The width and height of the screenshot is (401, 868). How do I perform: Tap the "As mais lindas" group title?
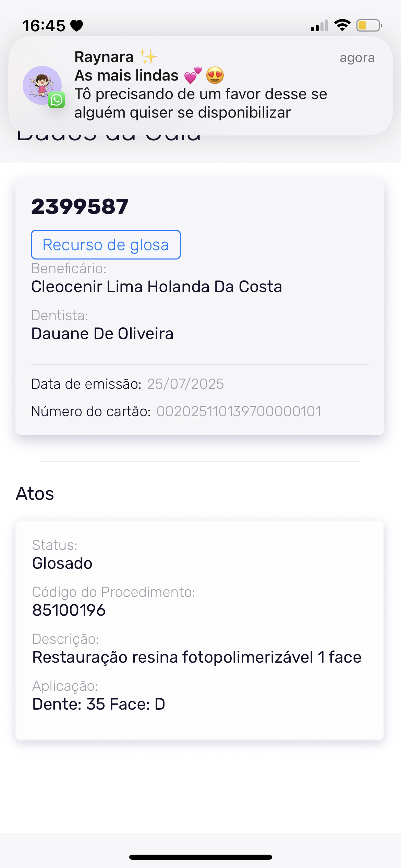[x=127, y=75]
